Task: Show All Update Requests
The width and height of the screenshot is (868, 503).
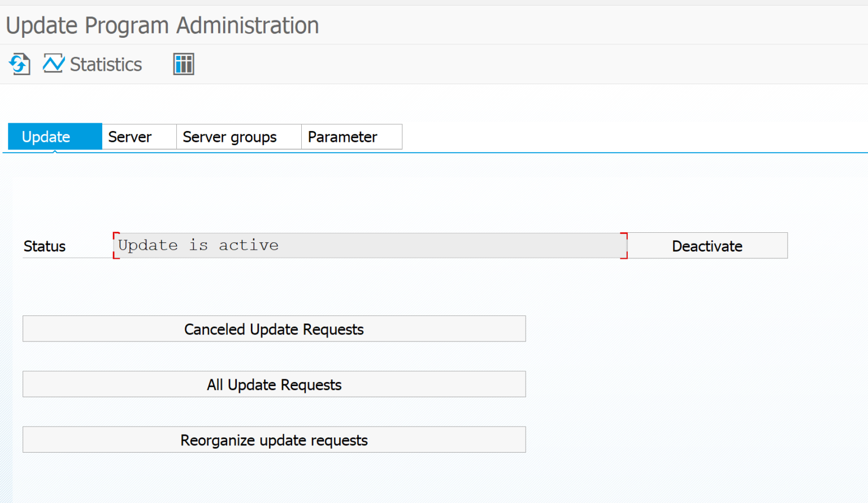Action: click(274, 384)
